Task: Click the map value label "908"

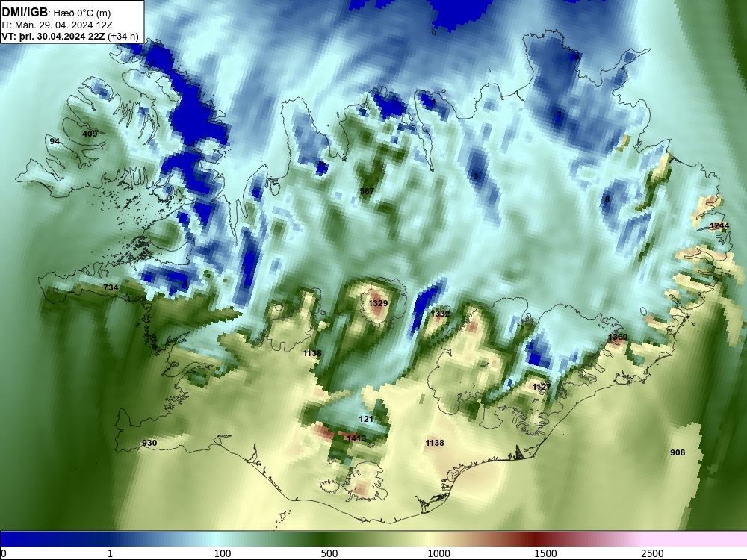Action: [678, 452]
